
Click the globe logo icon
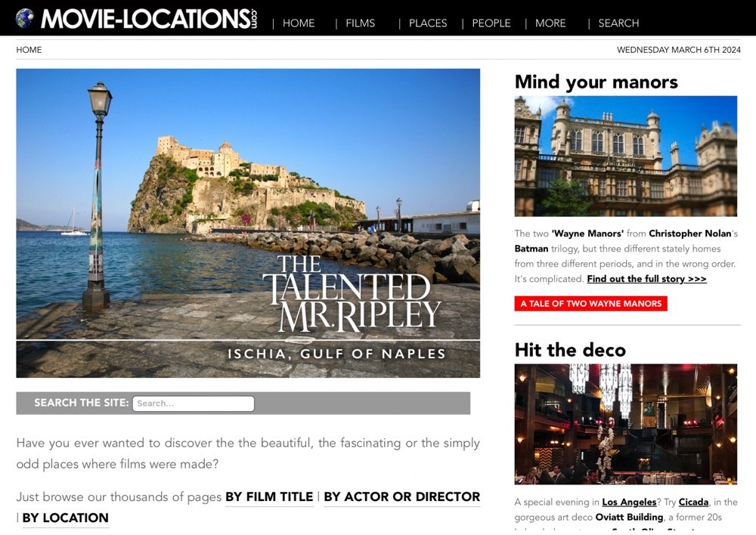(x=25, y=18)
